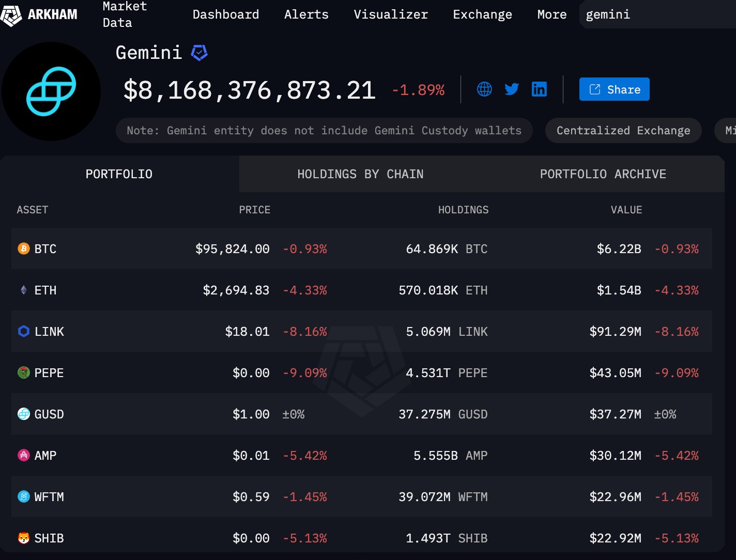Switch to Holdings By Chain tab
736x560 pixels.
[360, 174]
